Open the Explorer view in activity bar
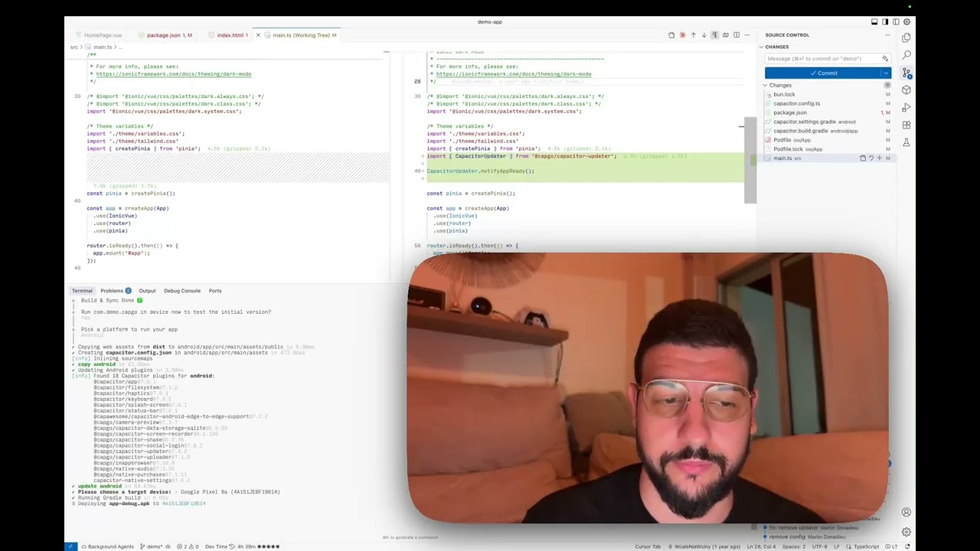Viewport: 980px width, 551px height. pyautogui.click(x=906, y=38)
